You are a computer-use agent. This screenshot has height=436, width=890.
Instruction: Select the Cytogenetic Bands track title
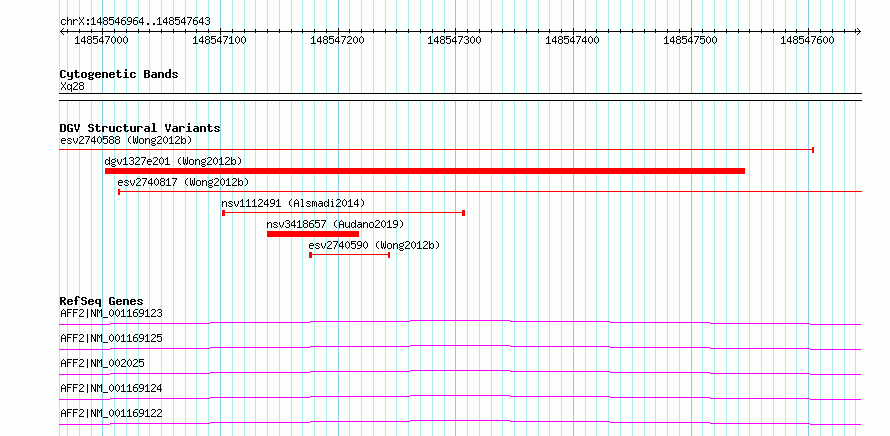coord(119,74)
